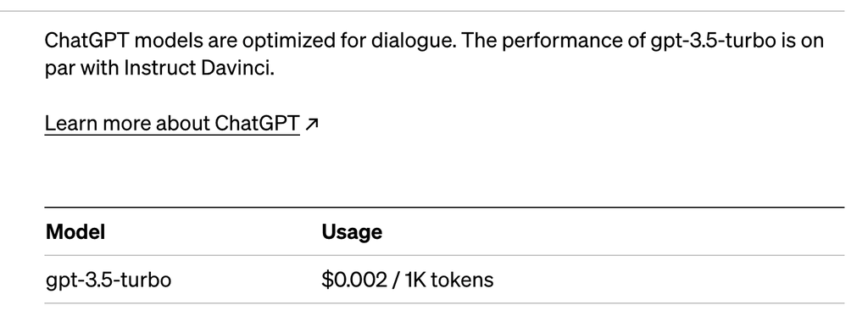
Task: Click the divider below the table header row
Action: point(444,256)
